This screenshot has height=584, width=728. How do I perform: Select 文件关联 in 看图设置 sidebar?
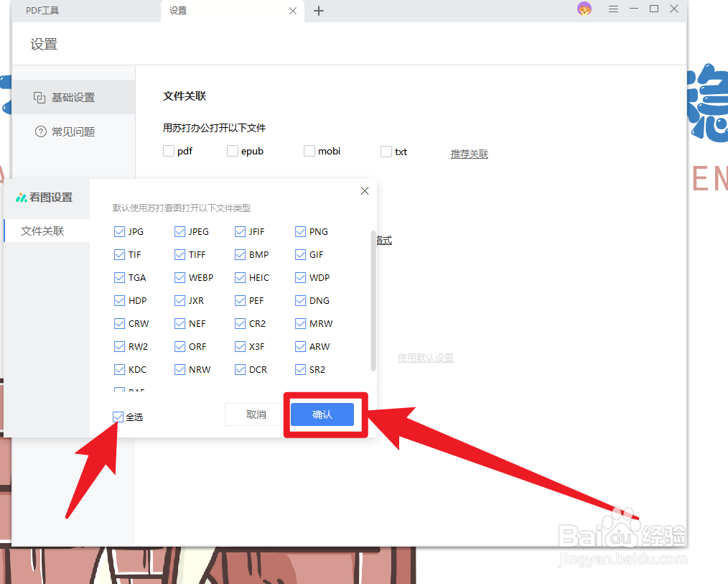(47, 231)
